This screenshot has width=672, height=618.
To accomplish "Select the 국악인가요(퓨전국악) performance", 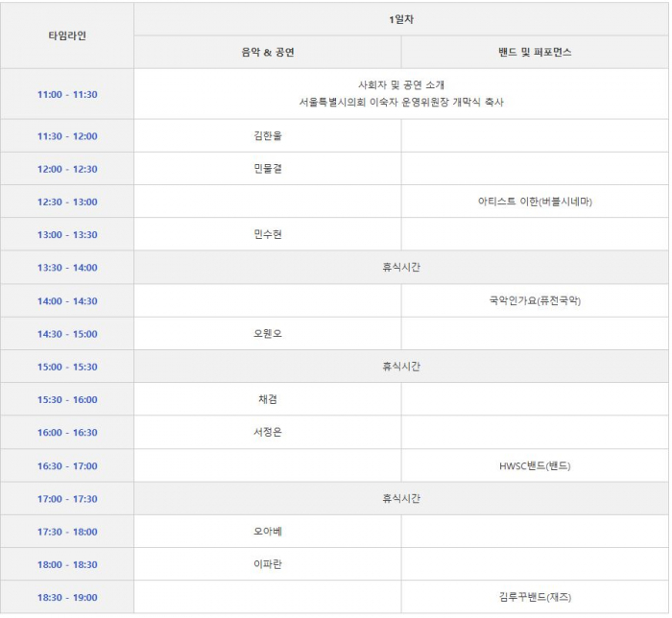I will [535, 300].
